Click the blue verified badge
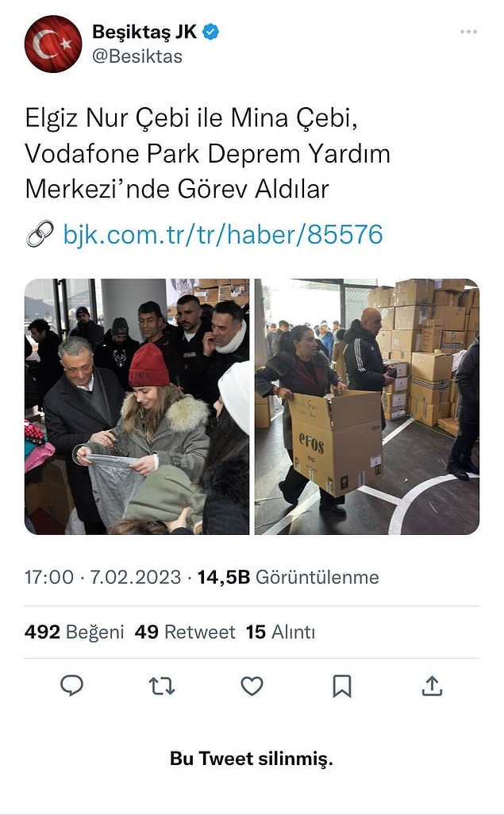 pos(210,33)
